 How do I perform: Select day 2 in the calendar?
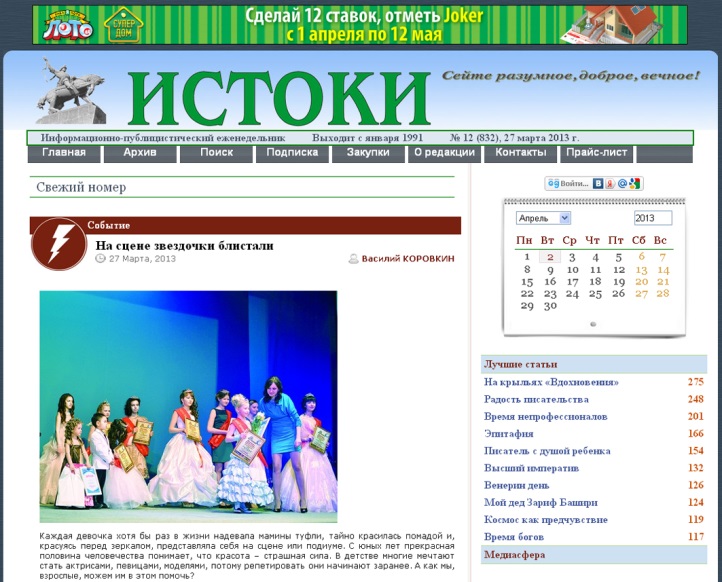click(548, 257)
